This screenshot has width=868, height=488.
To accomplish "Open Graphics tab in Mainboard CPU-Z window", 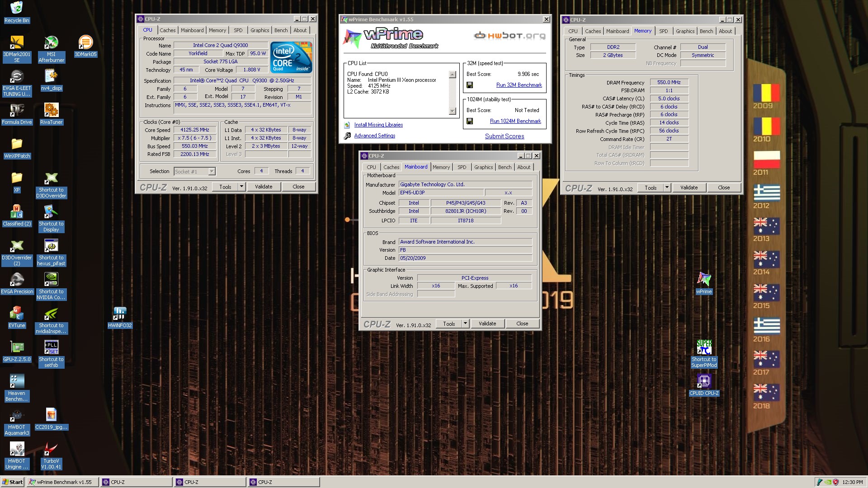I will [483, 167].
